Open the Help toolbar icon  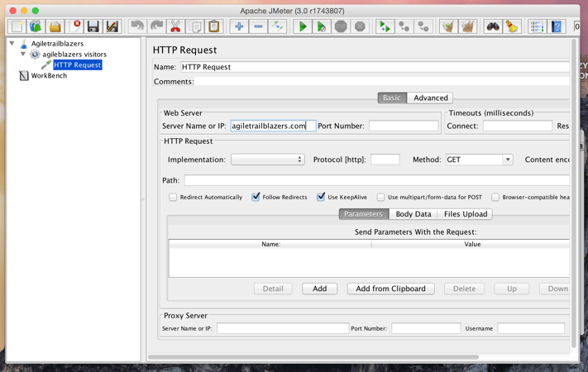(556, 26)
